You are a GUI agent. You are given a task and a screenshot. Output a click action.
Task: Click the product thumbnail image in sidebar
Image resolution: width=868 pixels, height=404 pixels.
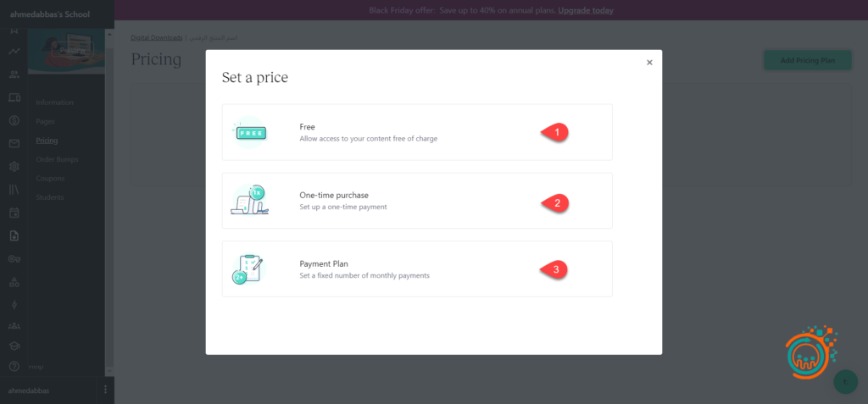pos(66,52)
